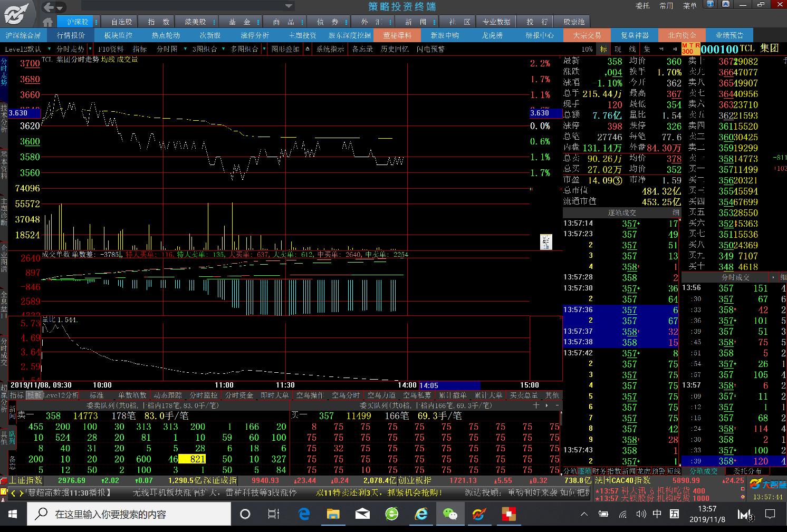Open the 3图组合 dropdown arrow
787x532 pixels.
tap(224, 49)
